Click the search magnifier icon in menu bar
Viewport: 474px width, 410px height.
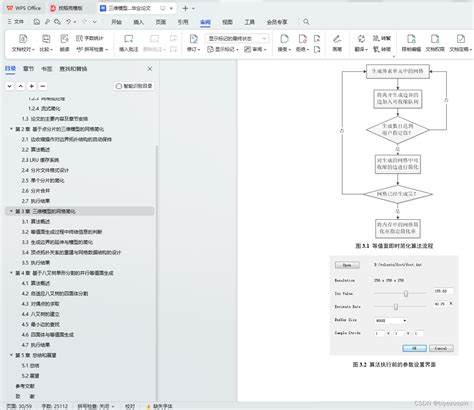306,22
